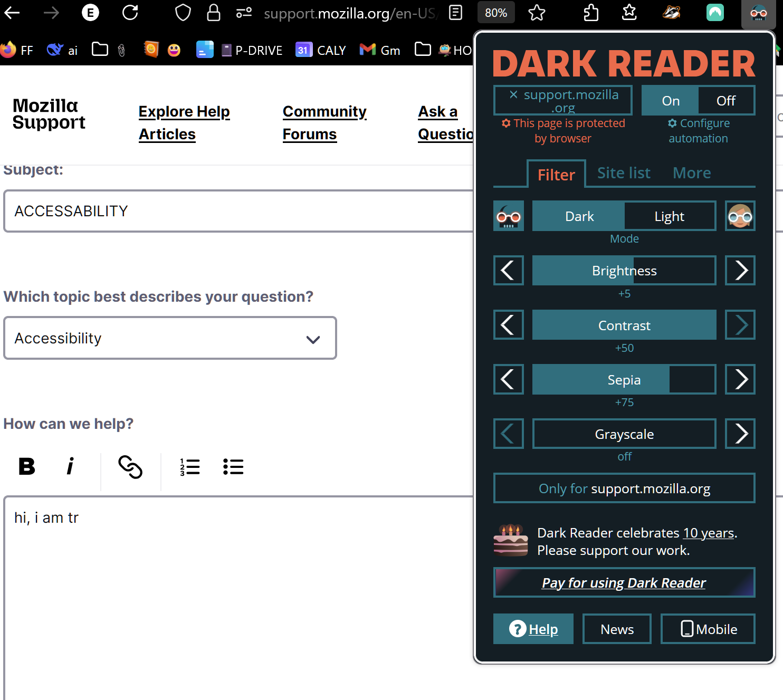Open the CALY calendar bookmark
This screenshot has height=700, width=783.
click(x=321, y=50)
